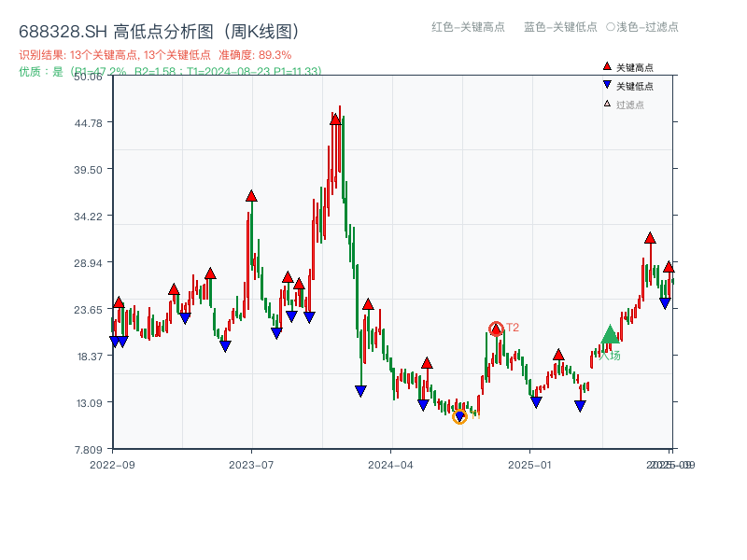The height and width of the screenshot is (560, 747).
Task: Click the 过滤点 legend triangle icon
Action: tap(606, 105)
